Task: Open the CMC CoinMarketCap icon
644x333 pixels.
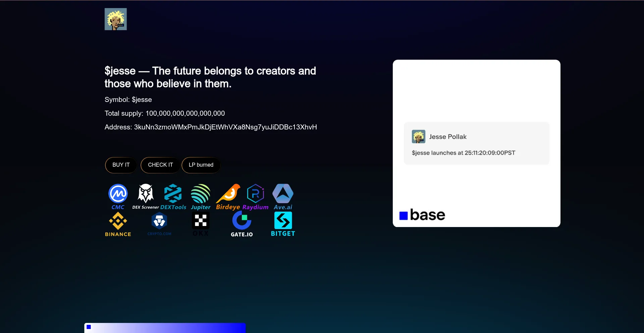Action: point(118,197)
